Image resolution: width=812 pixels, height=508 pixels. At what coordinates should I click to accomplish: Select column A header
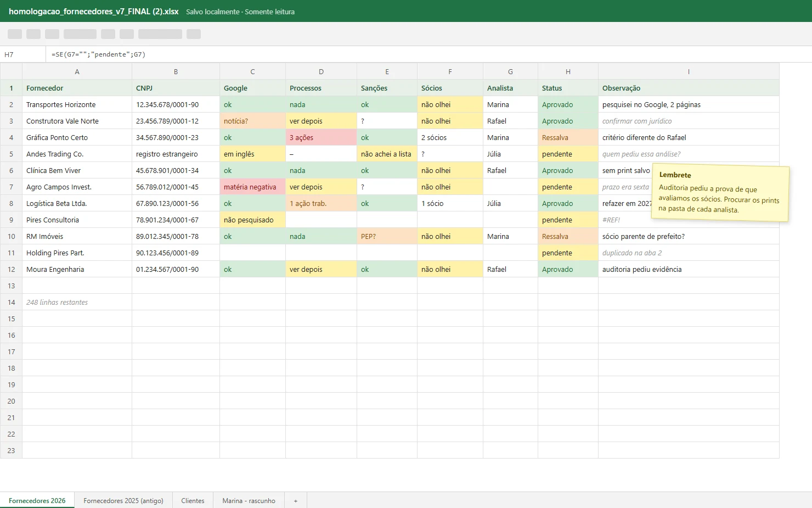tap(77, 71)
